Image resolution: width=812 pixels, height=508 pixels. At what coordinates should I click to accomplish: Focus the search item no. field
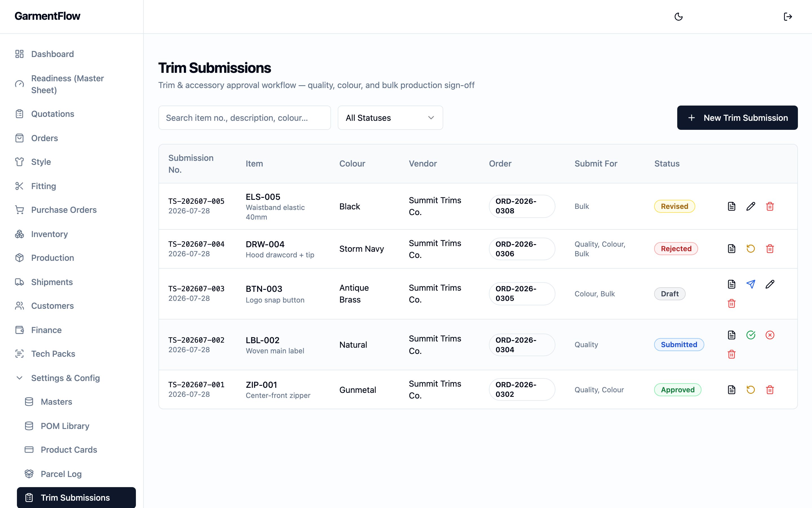tap(245, 118)
